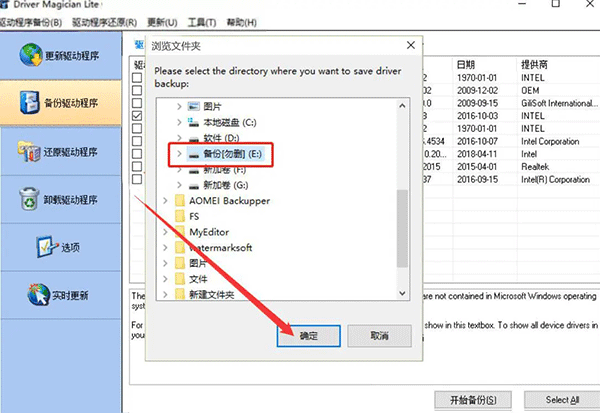Screen dimensions: 600x413
Task: Select the MyEditor folder label
Action: click(209, 232)
